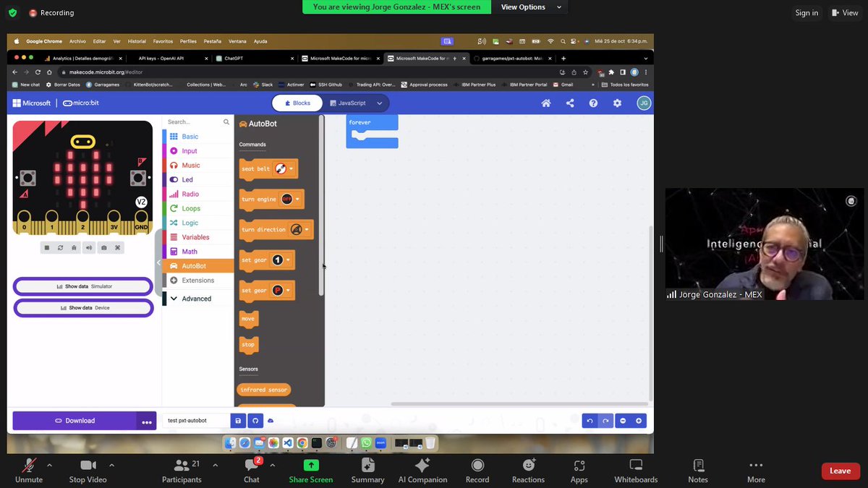Open more download options three dots
This screenshot has height=488, width=868.
point(147,421)
